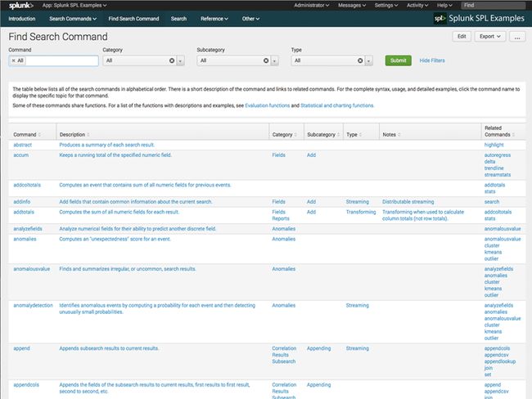Open the Export dropdown button

[489, 37]
